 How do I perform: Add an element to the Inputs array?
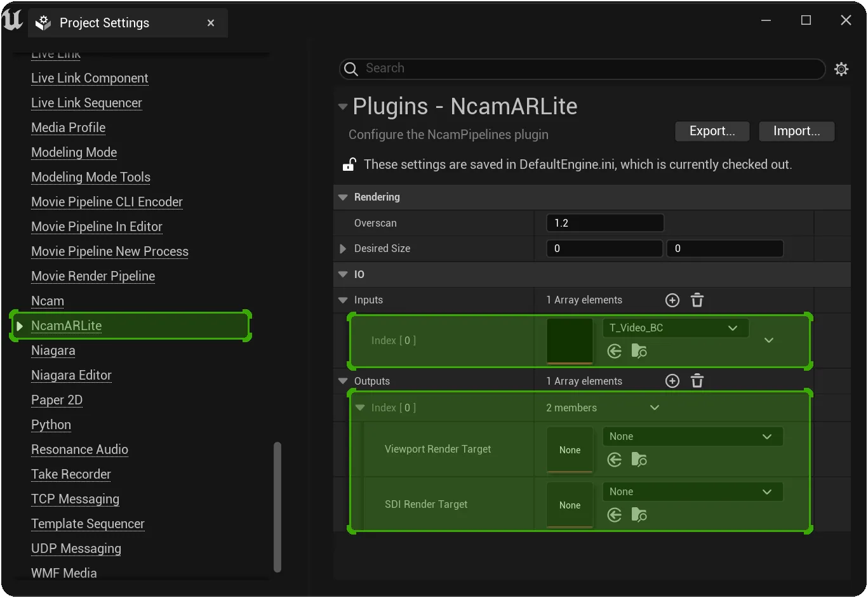click(672, 300)
